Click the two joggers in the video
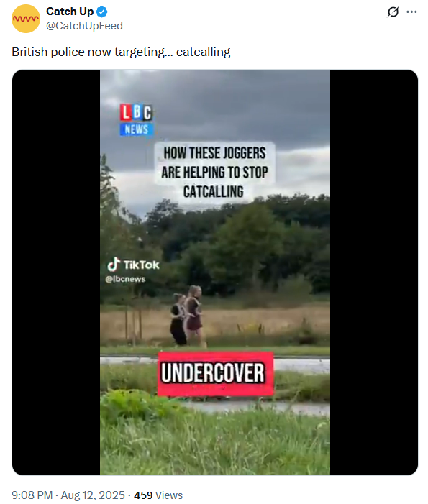The image size is (428, 504). [x=187, y=316]
